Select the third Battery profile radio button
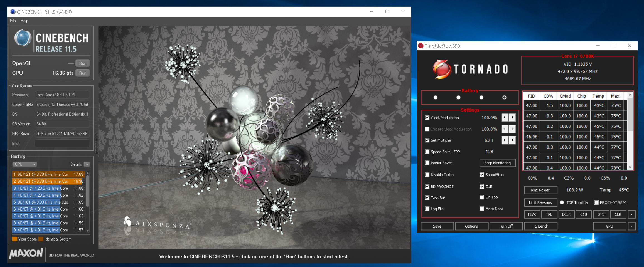Viewport: 644px width, 267px height. (481, 97)
